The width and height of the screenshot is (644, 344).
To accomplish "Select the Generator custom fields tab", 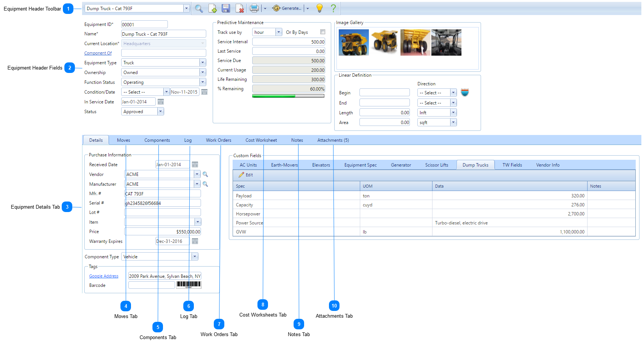I will point(401,165).
